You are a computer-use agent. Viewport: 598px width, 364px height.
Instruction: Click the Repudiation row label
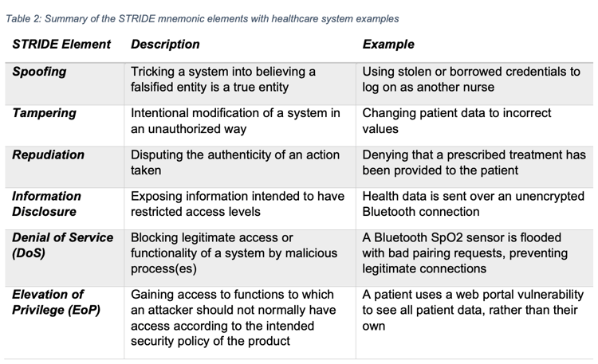coord(48,155)
